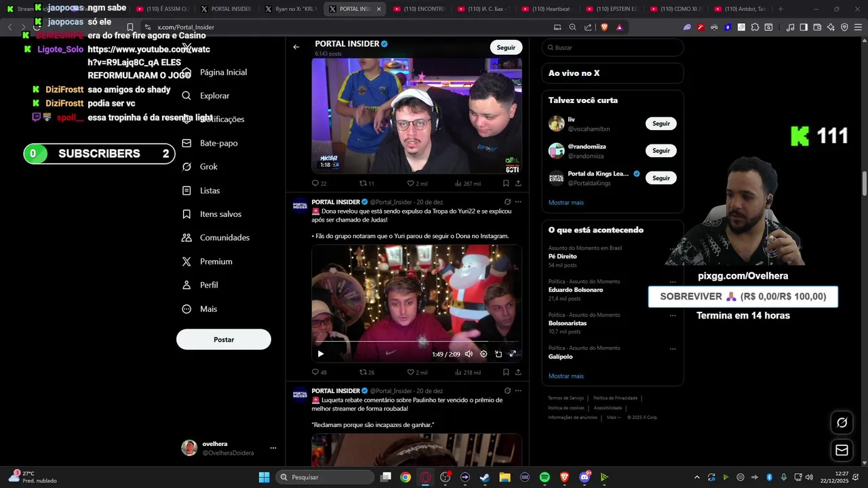Open the Premium page
This screenshot has width=868, height=488.
pos(207,262)
